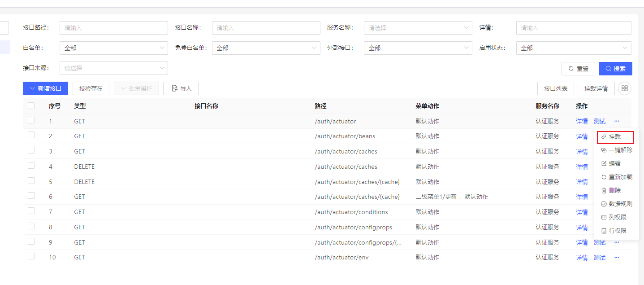This screenshot has width=644, height=285.
Task: Click the column icon beside 列权限
Action: pos(604,217)
